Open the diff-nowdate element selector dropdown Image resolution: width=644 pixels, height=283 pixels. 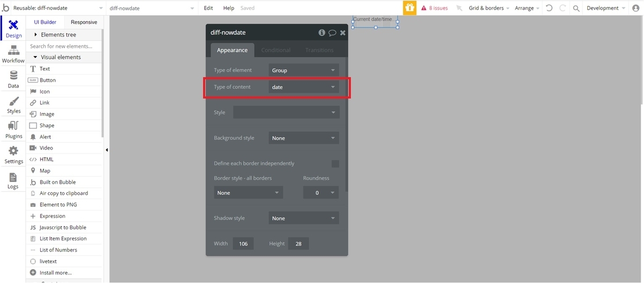(152, 8)
